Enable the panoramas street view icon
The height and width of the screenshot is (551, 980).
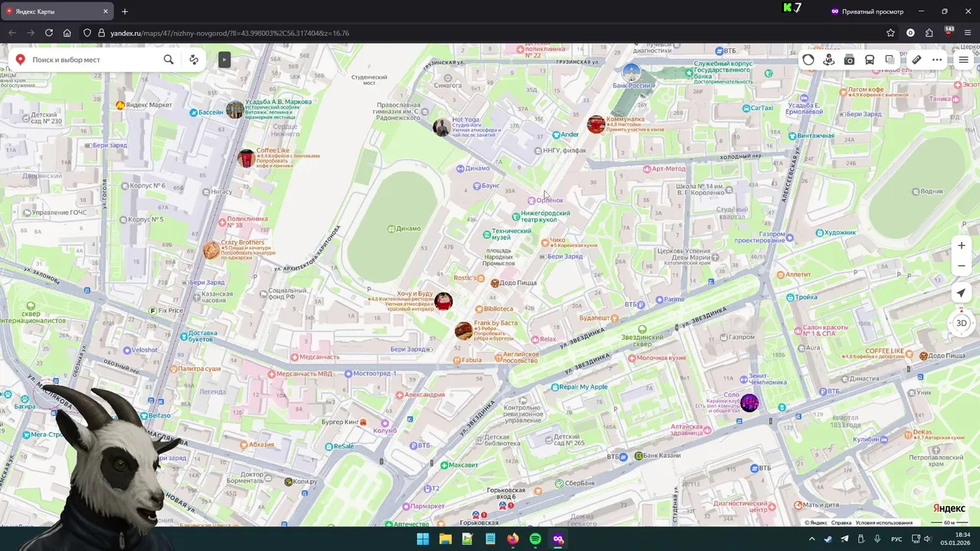[828, 60]
